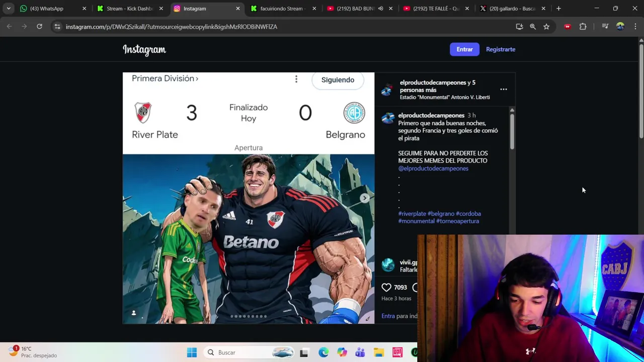The width and height of the screenshot is (644, 362).
Task: Click the @elproductodecampeones mention link
Action: pyautogui.click(x=433, y=168)
